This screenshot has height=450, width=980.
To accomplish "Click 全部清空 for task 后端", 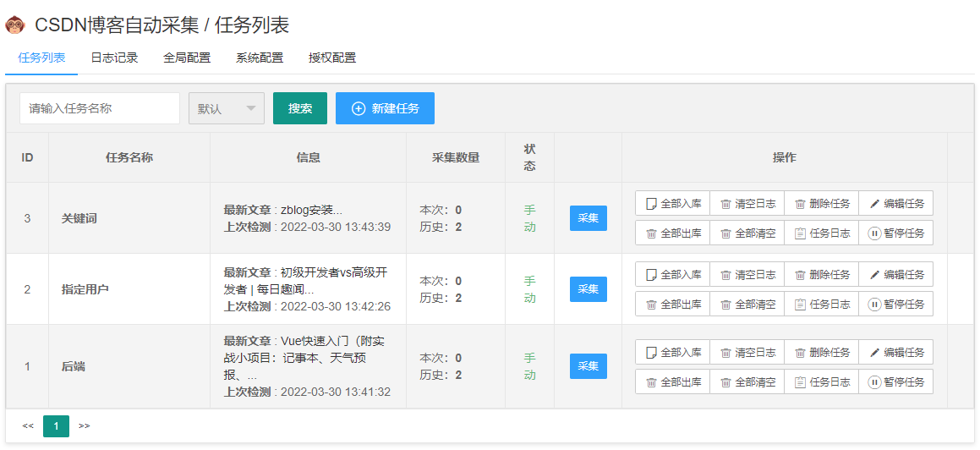I will point(747,381).
